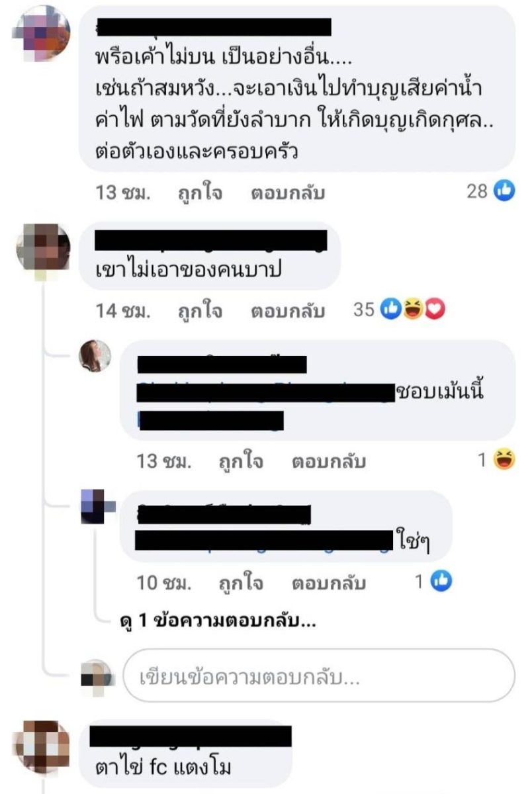Click the like reaction icon with count 28
The height and width of the screenshot is (794, 532).
click(x=505, y=192)
